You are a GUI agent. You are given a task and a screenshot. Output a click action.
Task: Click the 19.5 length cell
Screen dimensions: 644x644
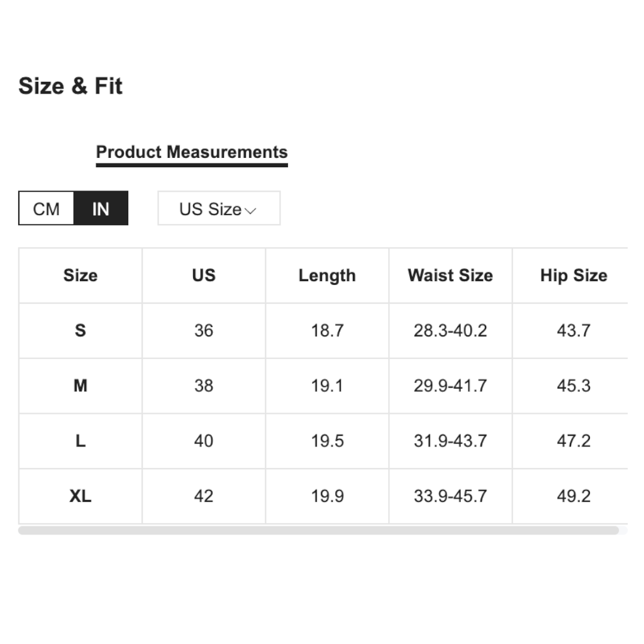click(327, 441)
